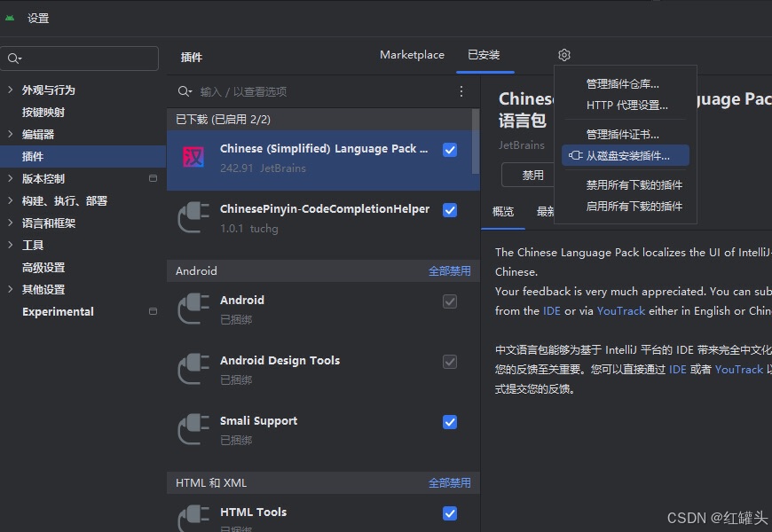This screenshot has height=532, width=772.
Task: Expand the 版本控制 settings section
Action: pos(11,178)
